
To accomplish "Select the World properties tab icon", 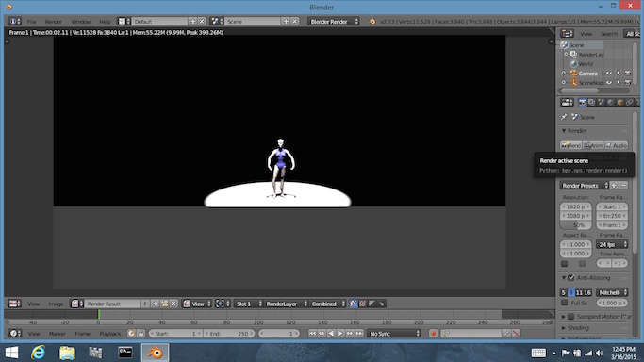I will tap(610, 102).
